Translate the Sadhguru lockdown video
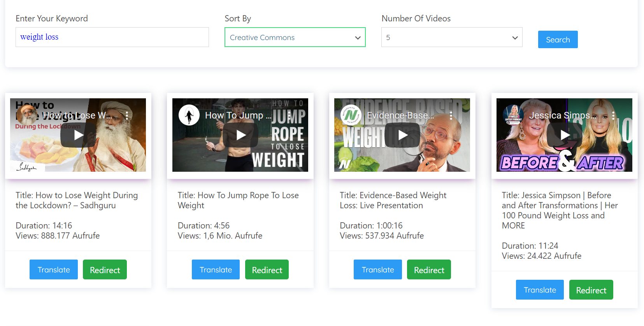Image resolution: width=644 pixels, height=326 pixels. point(54,270)
